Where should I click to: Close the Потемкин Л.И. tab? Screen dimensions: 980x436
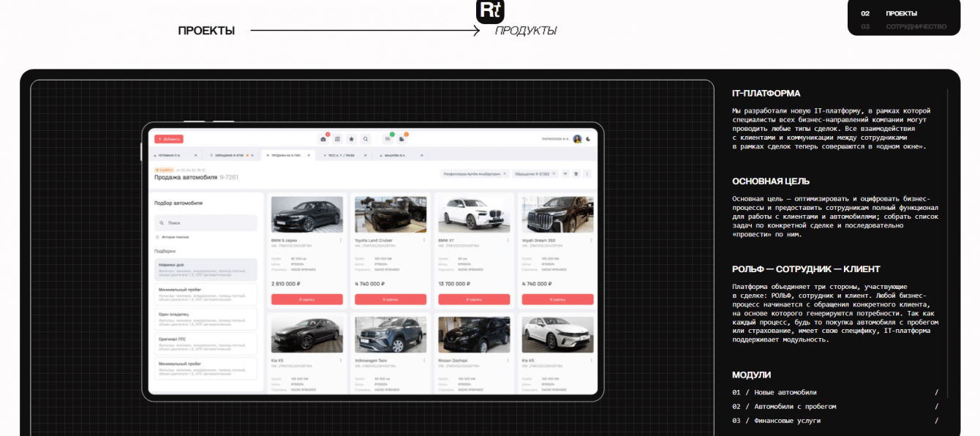(195, 155)
